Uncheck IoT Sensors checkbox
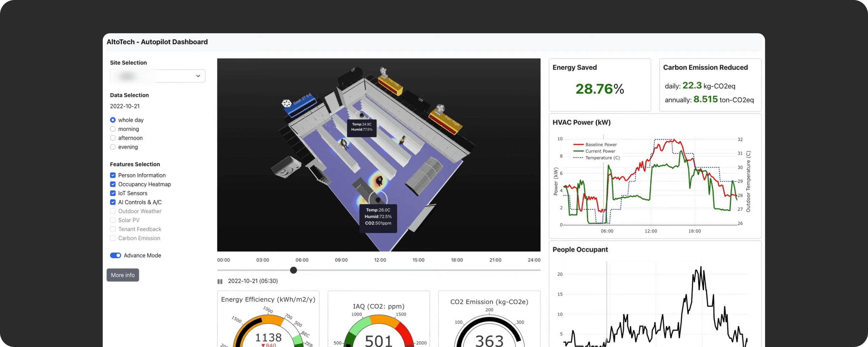The width and height of the screenshot is (868, 347). pos(113,193)
